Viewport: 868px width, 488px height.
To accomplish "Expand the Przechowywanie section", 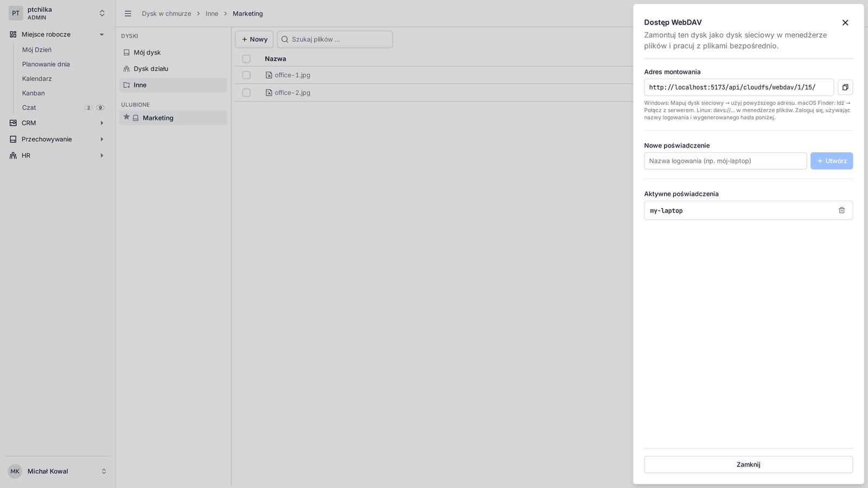I will [57, 139].
